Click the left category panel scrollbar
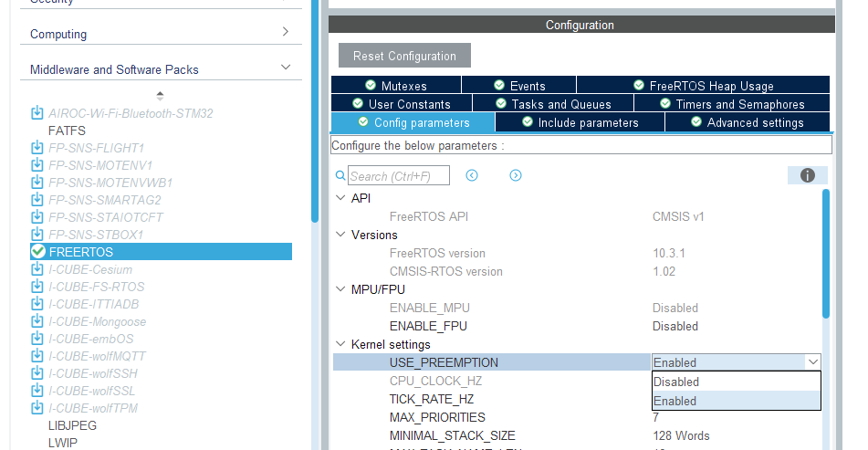This screenshot has width=868, height=450. (315, 110)
